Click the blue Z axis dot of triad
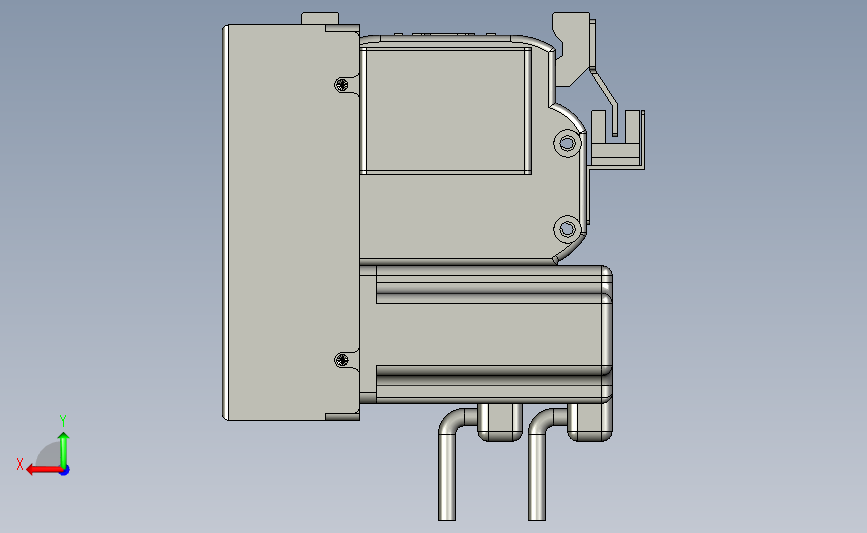 pos(65,471)
